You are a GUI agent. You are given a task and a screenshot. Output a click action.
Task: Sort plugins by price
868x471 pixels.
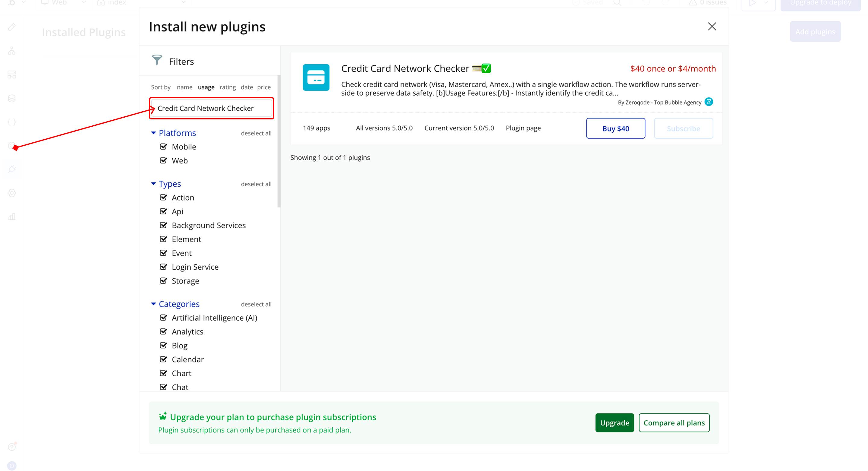[264, 87]
